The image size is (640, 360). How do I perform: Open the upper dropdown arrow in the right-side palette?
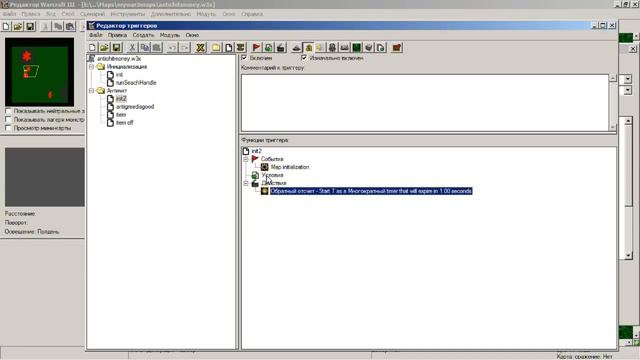[x=628, y=79]
